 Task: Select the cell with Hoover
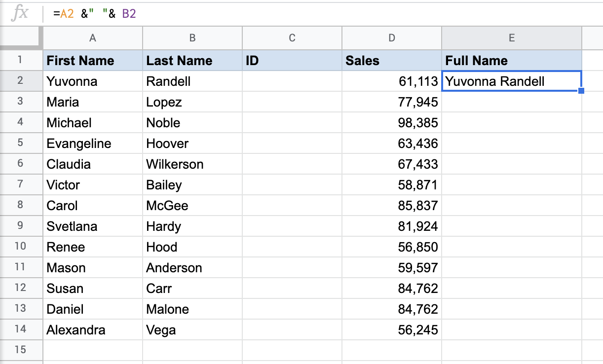(x=192, y=143)
